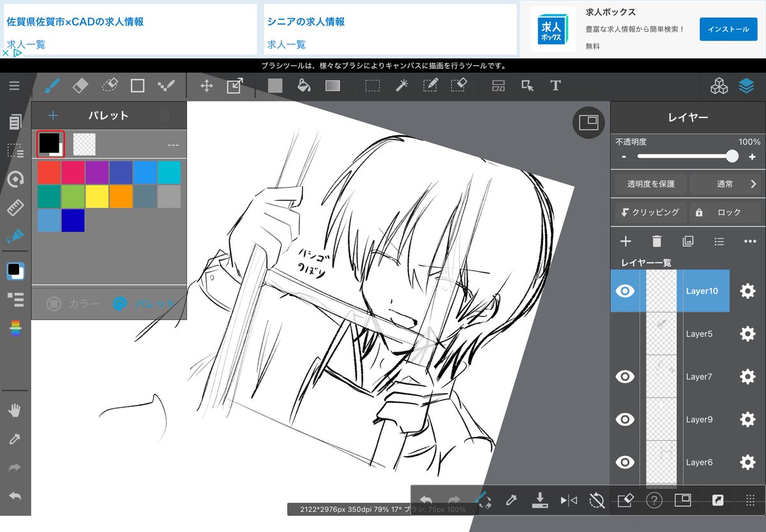Hide Layer10 using its eye icon
Screen dimensions: 766x532
tap(625, 291)
